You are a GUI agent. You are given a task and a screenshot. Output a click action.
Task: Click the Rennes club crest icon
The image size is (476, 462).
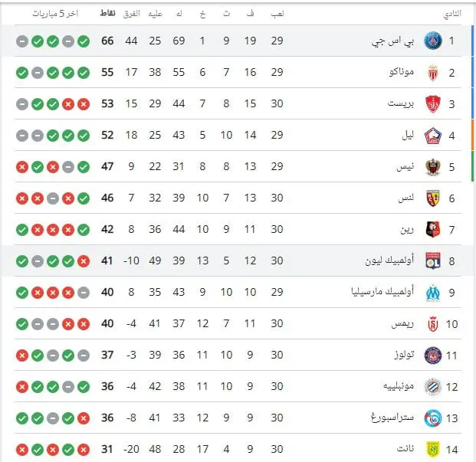click(433, 230)
